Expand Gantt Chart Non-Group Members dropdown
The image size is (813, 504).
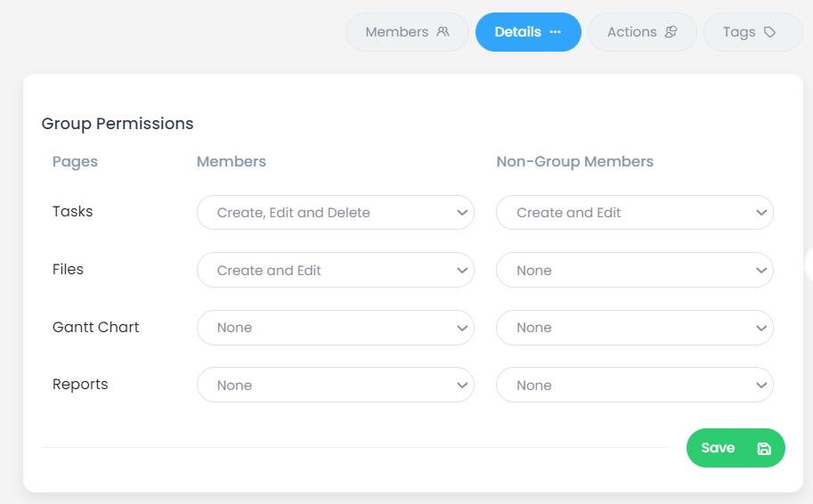point(635,328)
